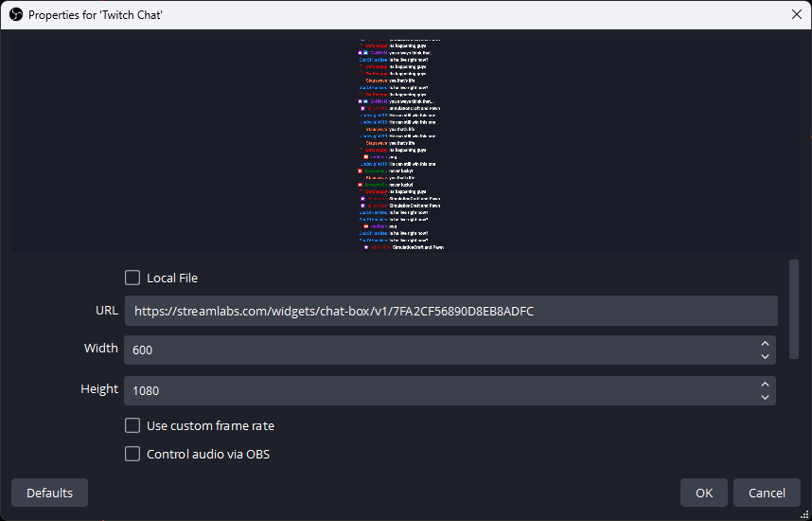Click the streamlabs URL text field
This screenshot has width=812, height=521.
click(450, 311)
